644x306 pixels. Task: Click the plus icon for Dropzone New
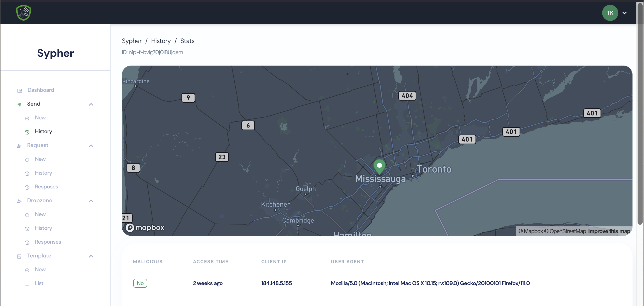click(27, 215)
